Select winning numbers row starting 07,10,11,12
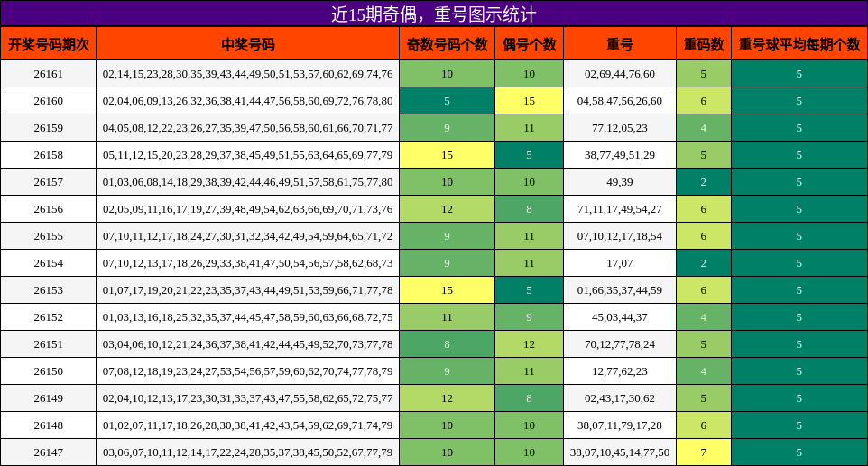Viewport: 868px width, 466px height. click(x=247, y=236)
